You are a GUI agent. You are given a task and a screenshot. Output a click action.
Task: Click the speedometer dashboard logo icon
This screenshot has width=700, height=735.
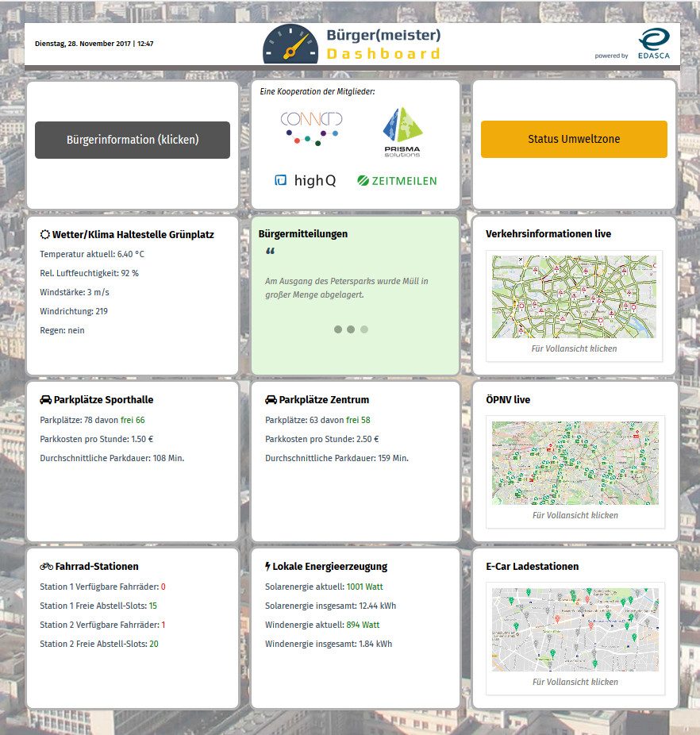[290, 44]
